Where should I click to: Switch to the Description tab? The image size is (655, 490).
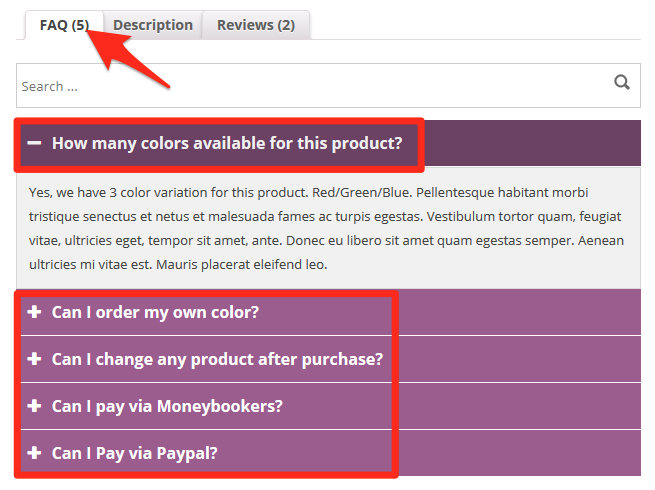coord(153,25)
